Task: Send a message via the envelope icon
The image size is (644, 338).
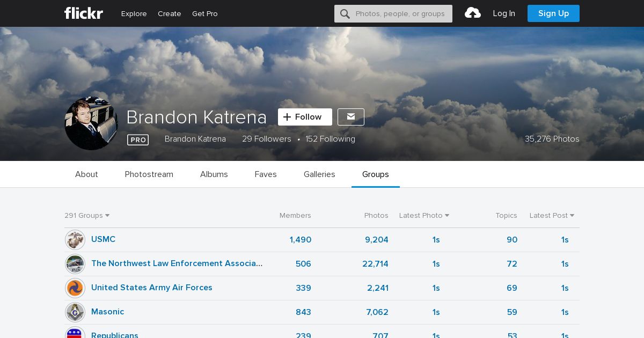Action: pyautogui.click(x=351, y=117)
